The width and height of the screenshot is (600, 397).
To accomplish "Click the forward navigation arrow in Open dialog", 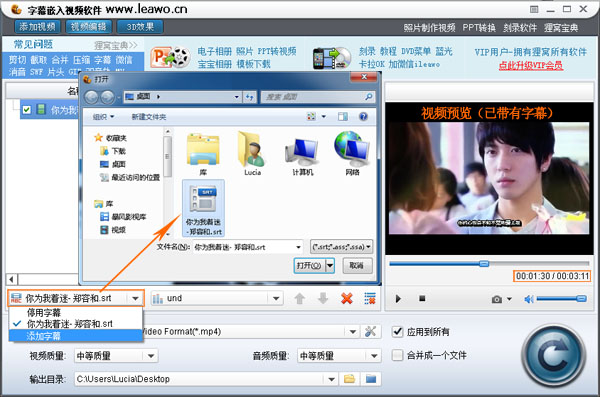I will tap(108, 97).
